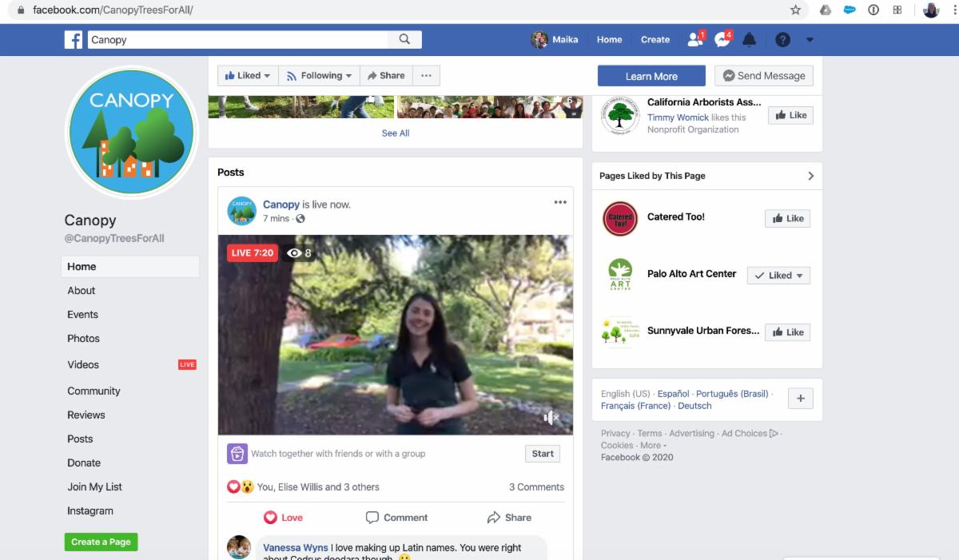
Task: Add another language with plus button
Action: [801, 399]
